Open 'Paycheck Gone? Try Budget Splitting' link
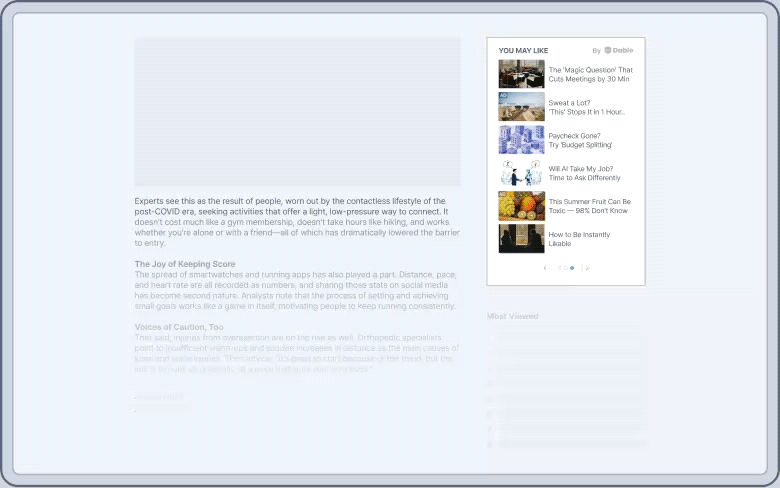The width and height of the screenshot is (780, 488). (580, 140)
